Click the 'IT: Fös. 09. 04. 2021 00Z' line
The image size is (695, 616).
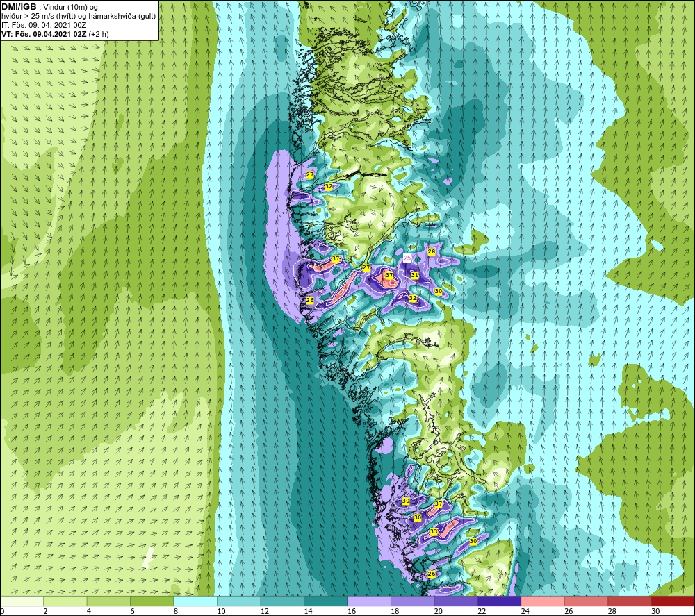(44, 25)
